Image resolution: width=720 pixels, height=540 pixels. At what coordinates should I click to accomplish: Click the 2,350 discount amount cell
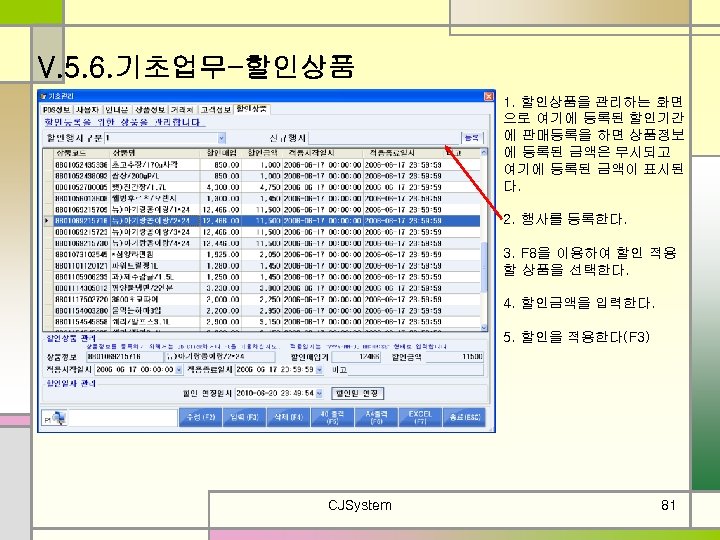pyautogui.click(x=262, y=311)
